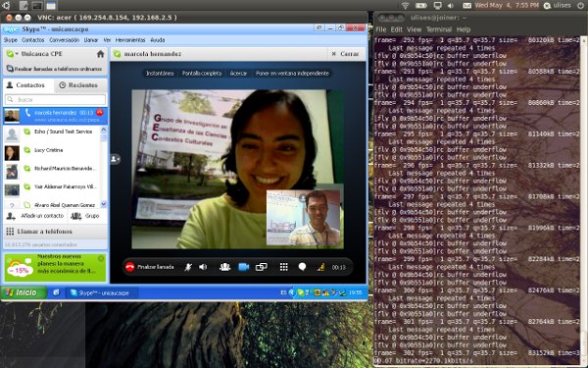
Task: Hang up via red icon on marcela hernandez row
Action: (x=100, y=112)
